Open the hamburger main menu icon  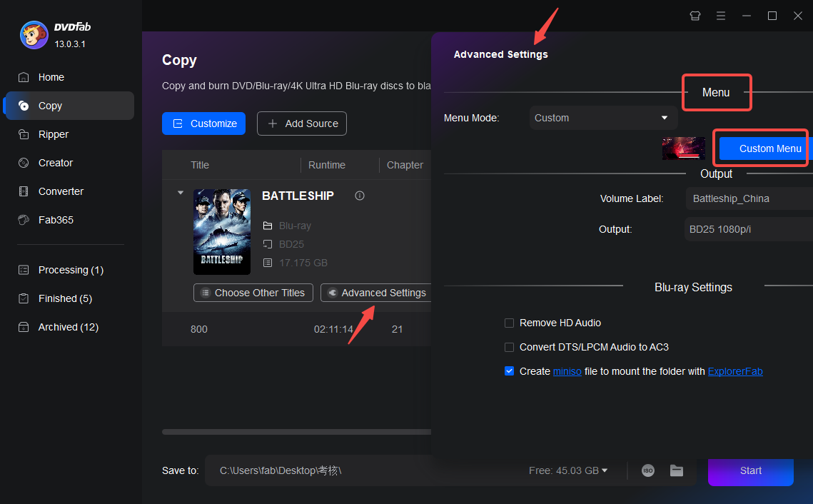[x=721, y=16]
